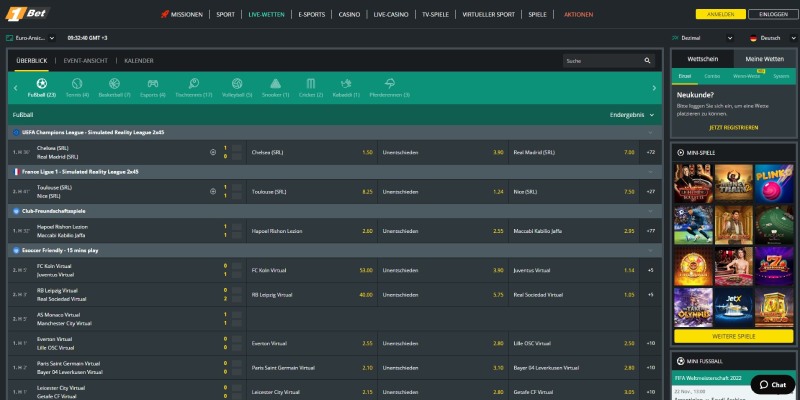Screen dimensions: 800x400
Task: Expand +27 markets for Toulouse match
Action: [651, 191]
